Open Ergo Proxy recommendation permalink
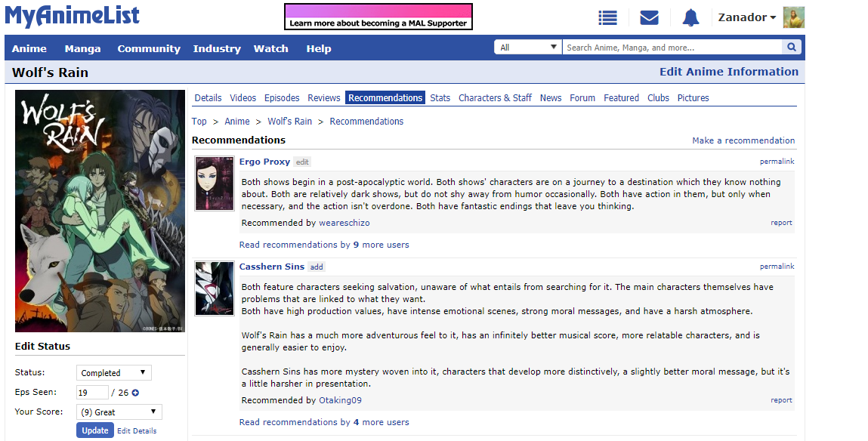The width and height of the screenshot is (868, 441). click(x=777, y=162)
